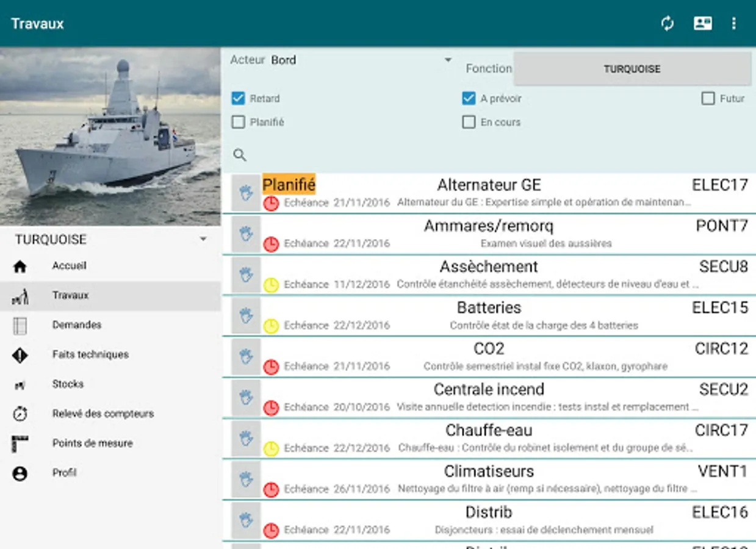Click yellow clock on Batteries row

tap(271, 326)
